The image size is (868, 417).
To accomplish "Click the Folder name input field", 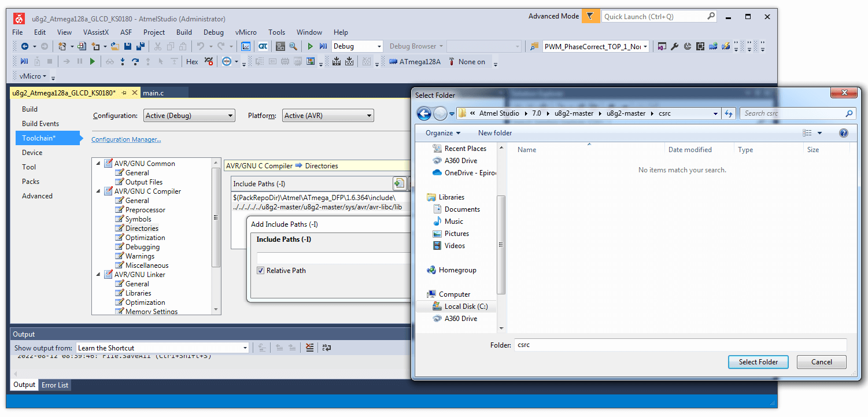I will tap(681, 345).
